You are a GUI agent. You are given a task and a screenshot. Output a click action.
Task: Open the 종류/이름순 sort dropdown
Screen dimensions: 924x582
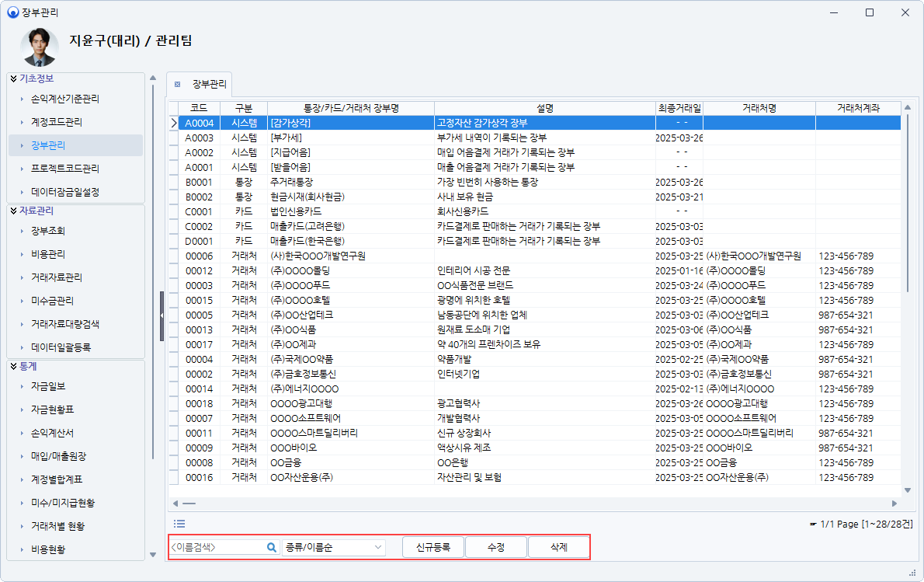(x=333, y=547)
